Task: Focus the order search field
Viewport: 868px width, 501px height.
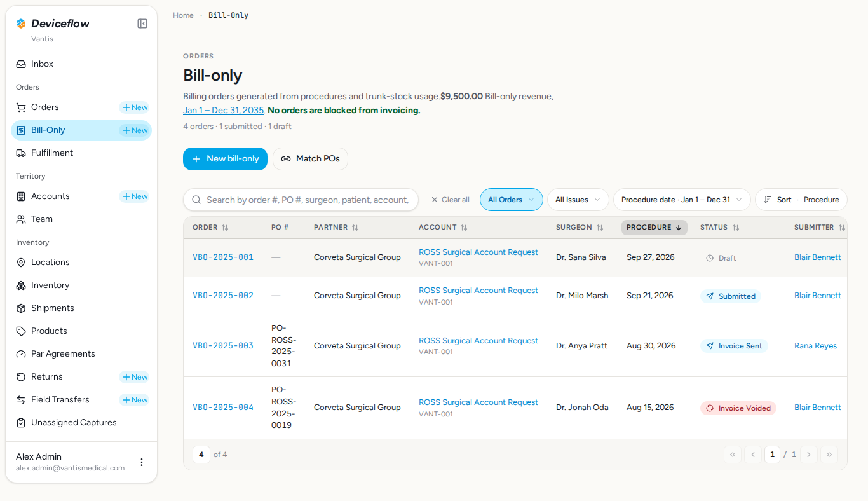Action: (301, 200)
